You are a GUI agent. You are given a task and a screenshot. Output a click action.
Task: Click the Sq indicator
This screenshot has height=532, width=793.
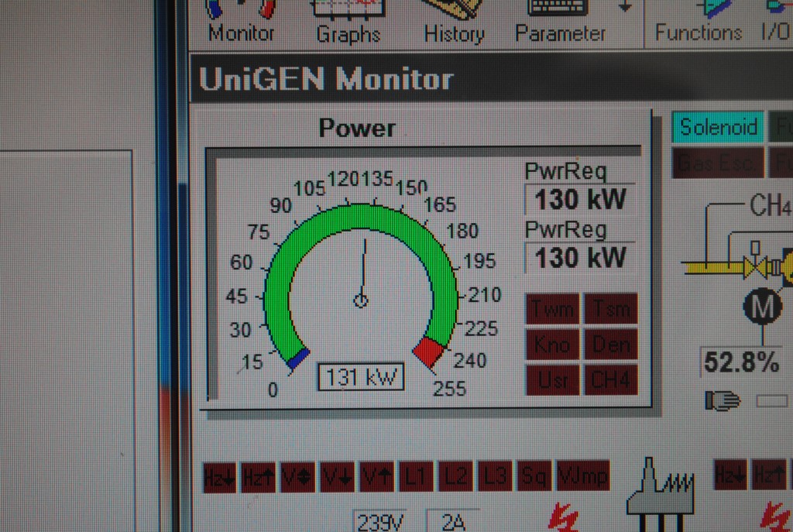[x=534, y=476]
